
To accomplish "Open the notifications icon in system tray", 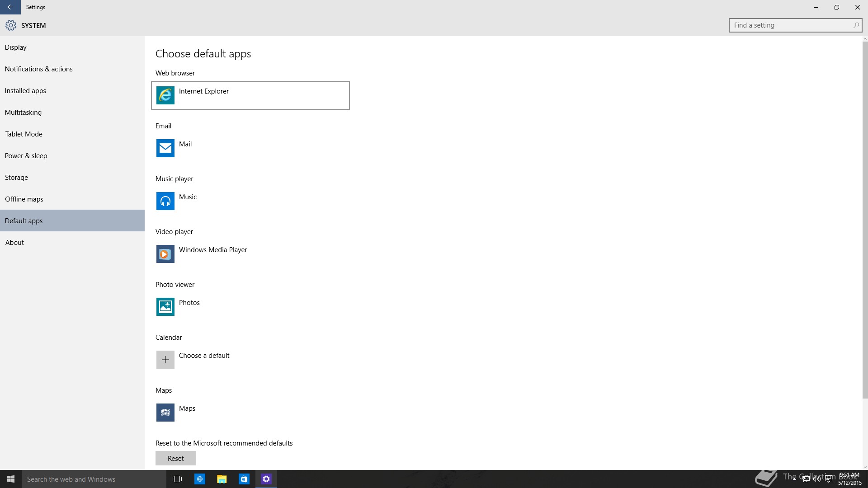I will [x=829, y=479].
